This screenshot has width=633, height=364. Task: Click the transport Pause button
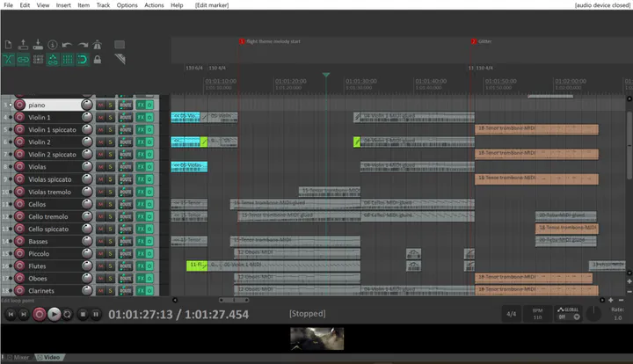(x=96, y=314)
